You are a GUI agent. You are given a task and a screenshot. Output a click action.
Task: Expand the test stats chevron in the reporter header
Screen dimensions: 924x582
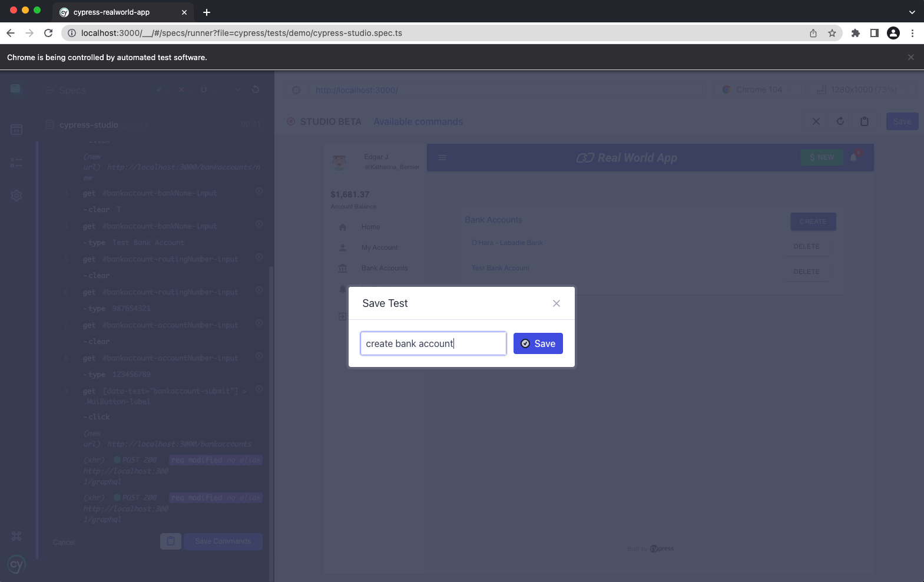point(238,90)
